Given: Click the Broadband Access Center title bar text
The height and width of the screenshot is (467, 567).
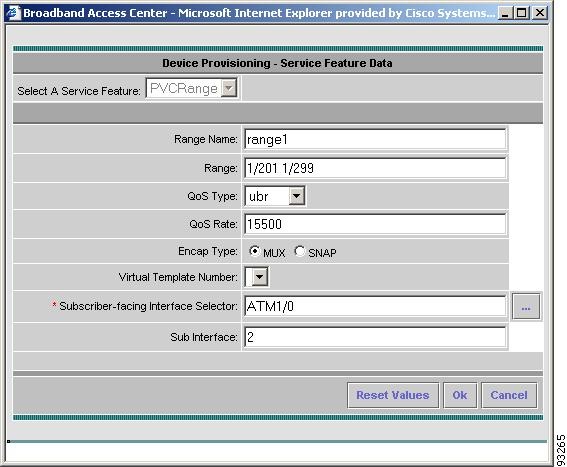Looking at the screenshot, I should point(259,13).
